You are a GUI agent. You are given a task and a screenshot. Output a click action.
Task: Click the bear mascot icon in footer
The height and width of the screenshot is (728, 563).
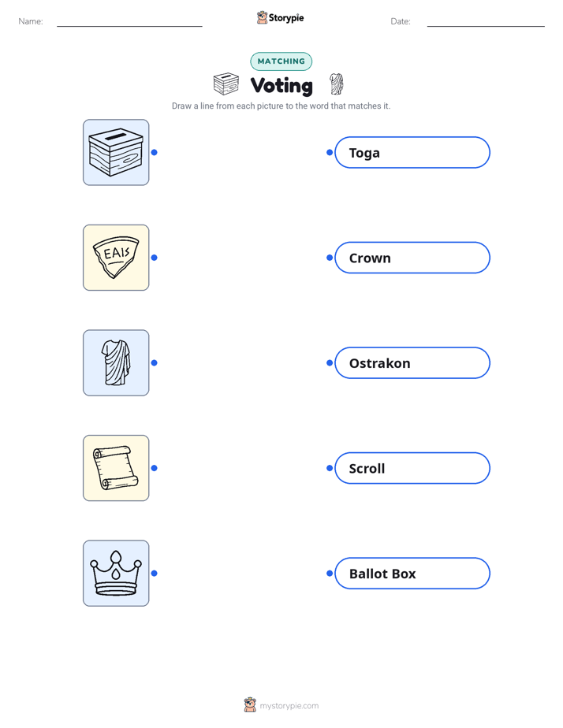click(250, 705)
